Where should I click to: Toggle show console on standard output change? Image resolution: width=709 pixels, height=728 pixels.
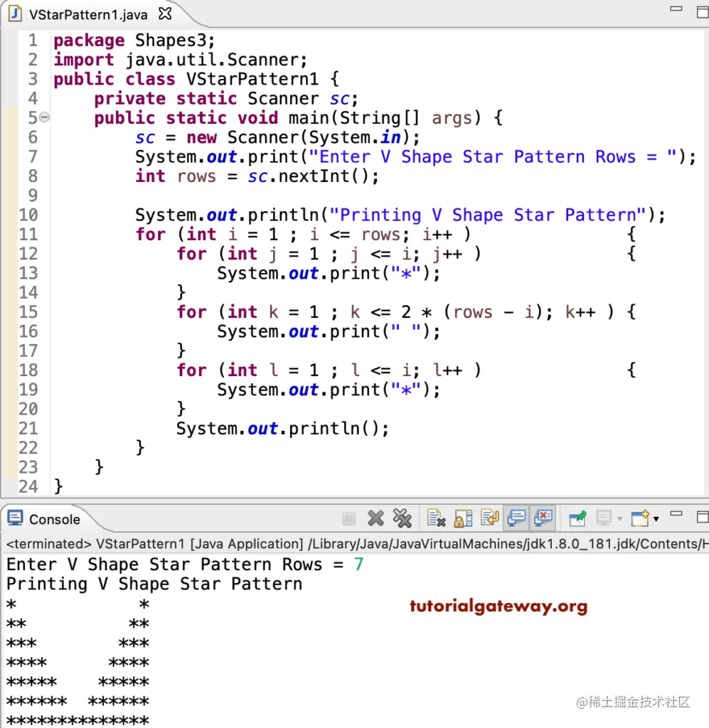point(516,518)
